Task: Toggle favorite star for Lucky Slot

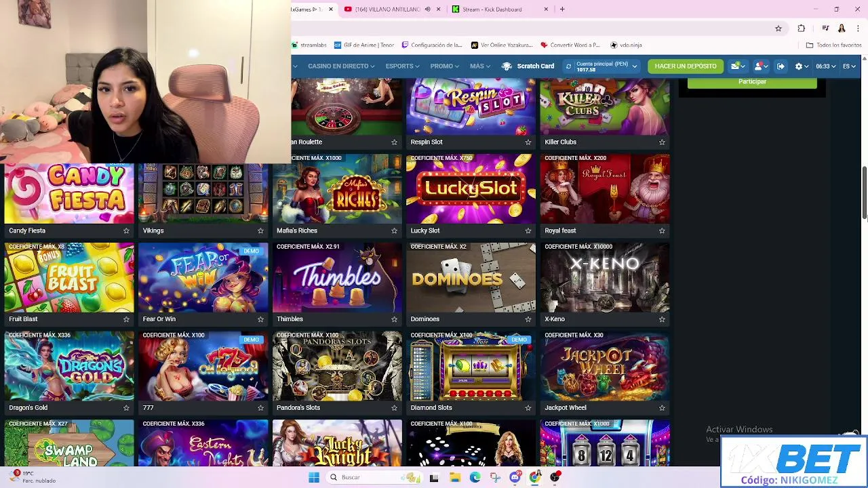Action: (528, 230)
